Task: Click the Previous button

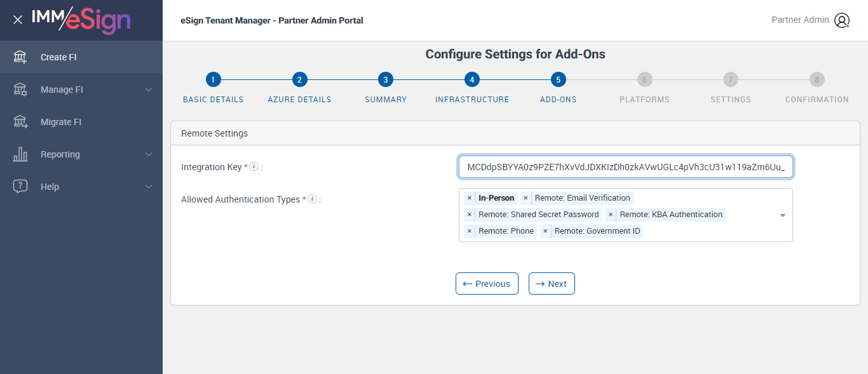Action: coord(487,284)
